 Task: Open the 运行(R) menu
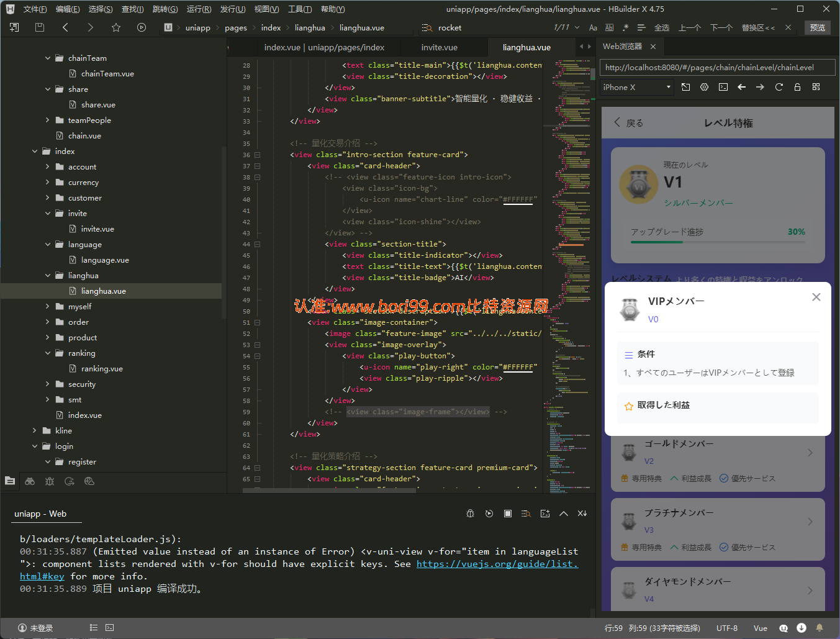click(199, 9)
